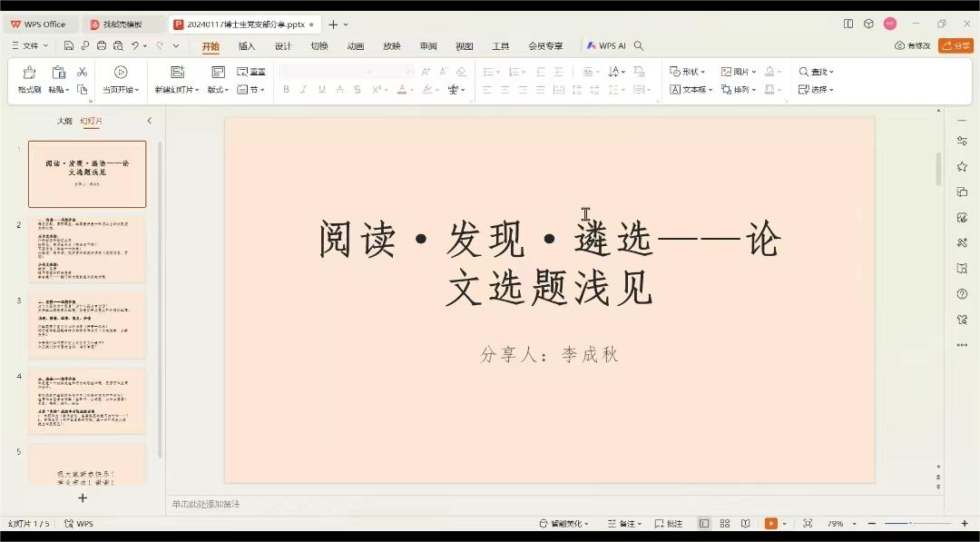Click the Has Changes (有修改) cloud button

(x=913, y=45)
